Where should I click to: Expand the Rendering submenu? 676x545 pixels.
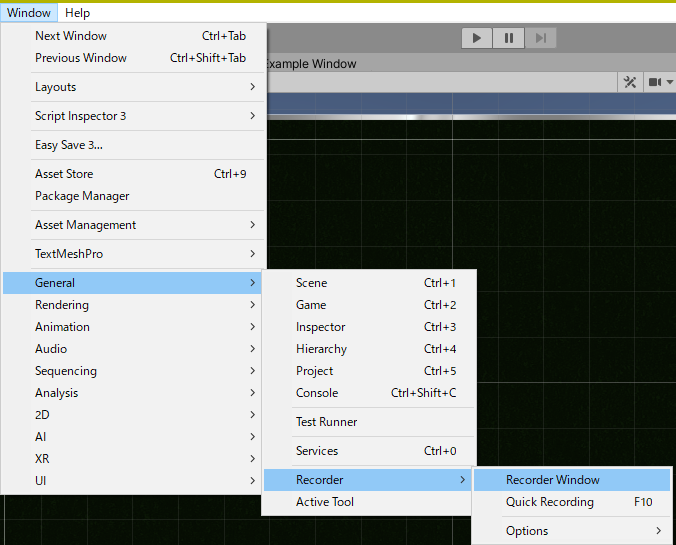(132, 305)
